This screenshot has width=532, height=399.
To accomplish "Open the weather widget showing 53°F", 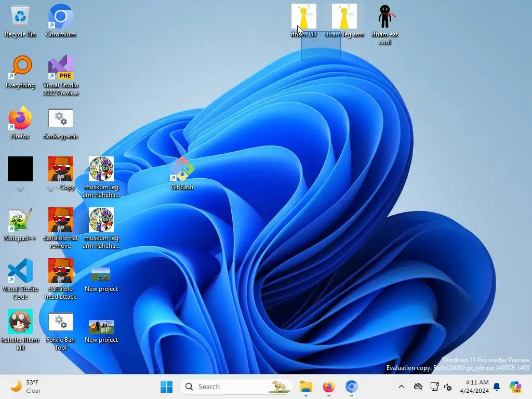I will coord(25,387).
